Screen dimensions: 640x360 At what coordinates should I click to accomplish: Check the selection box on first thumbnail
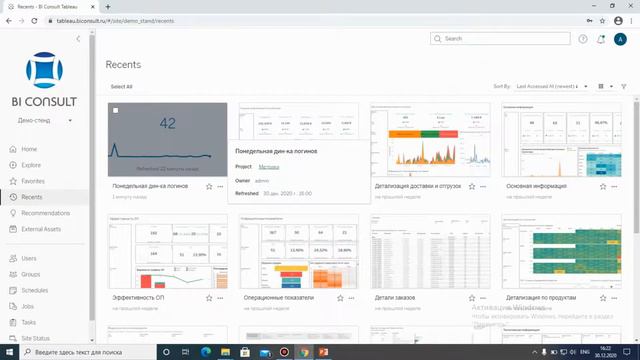(116, 110)
